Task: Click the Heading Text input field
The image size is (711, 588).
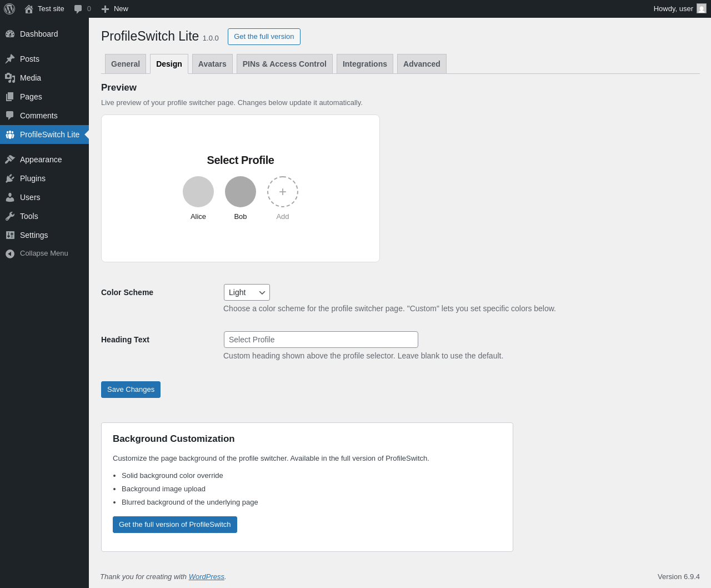Action: [x=321, y=340]
